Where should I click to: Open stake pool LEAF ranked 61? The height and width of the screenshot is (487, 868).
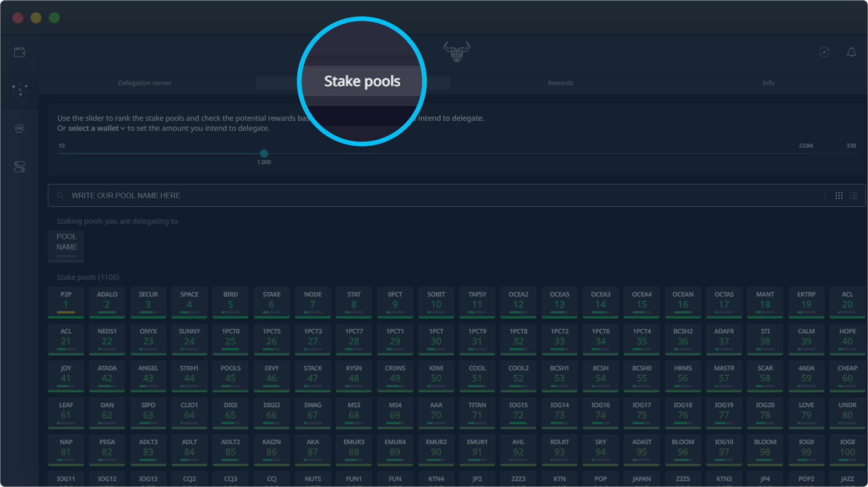pos(66,413)
